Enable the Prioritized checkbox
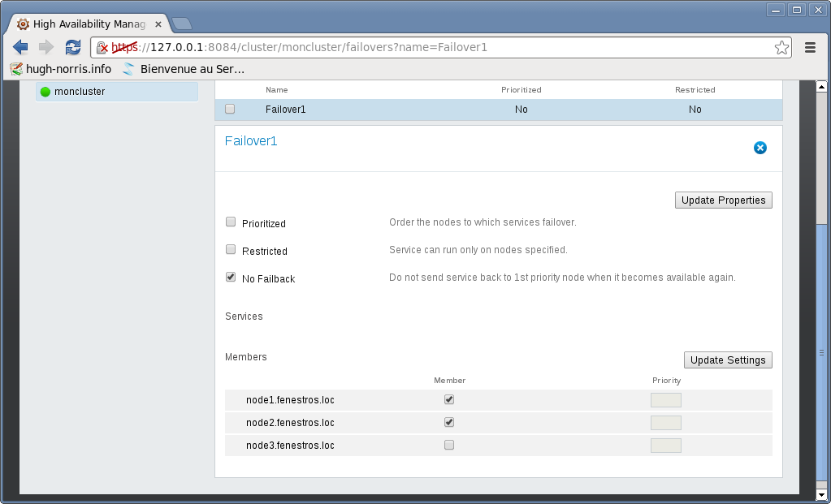The image size is (831, 504). pos(231,222)
